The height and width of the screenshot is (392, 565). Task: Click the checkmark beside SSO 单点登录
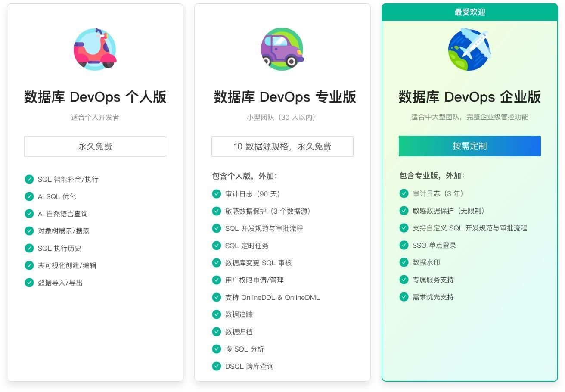(404, 245)
